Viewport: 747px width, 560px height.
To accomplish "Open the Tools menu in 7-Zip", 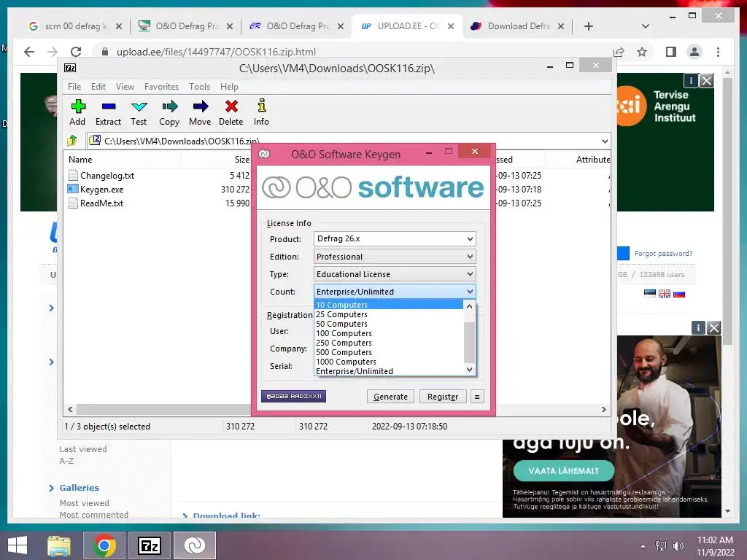I will [199, 87].
